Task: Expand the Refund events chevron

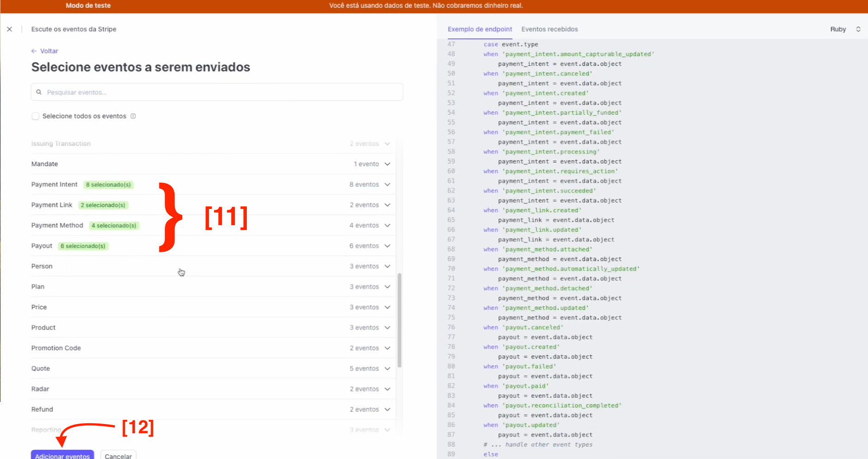Action: [x=387, y=409]
